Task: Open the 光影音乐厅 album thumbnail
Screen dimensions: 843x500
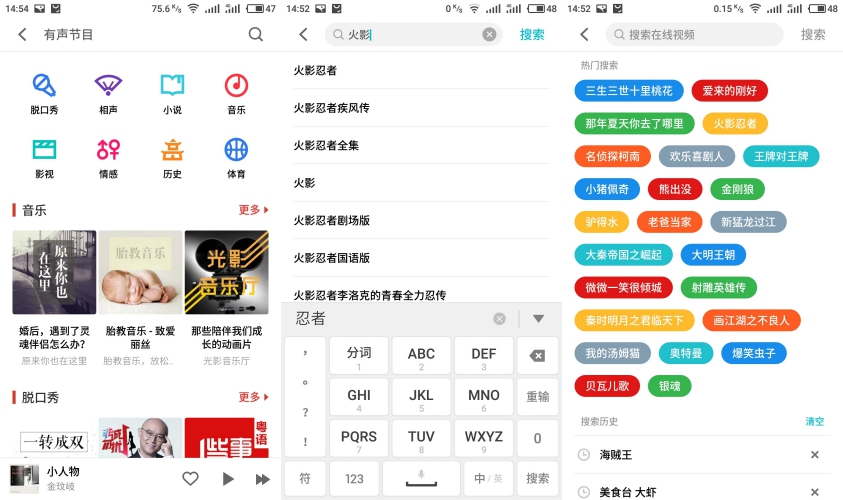Action: click(x=226, y=272)
